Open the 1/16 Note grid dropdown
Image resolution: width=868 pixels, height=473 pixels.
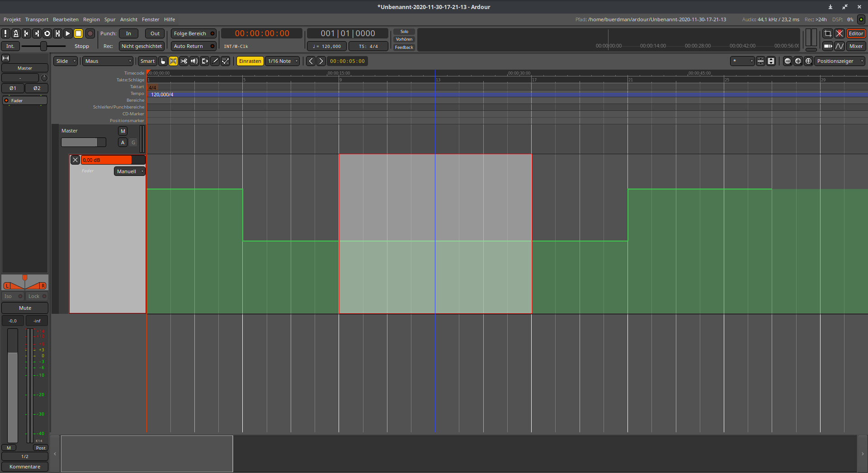pos(283,61)
